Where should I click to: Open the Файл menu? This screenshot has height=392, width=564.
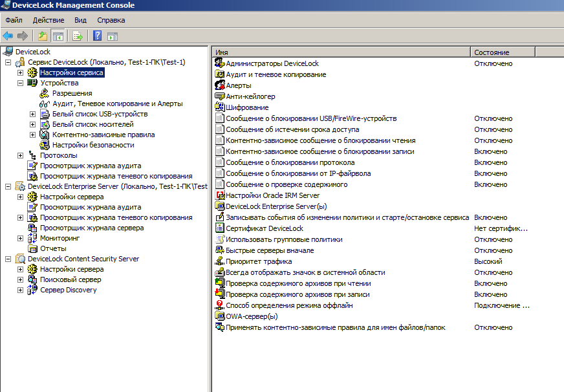pos(14,20)
